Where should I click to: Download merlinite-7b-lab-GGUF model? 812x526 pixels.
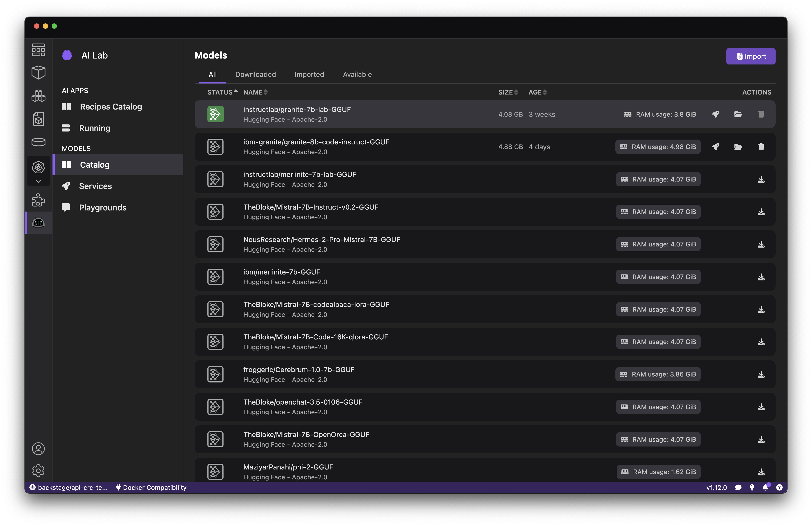coord(761,180)
